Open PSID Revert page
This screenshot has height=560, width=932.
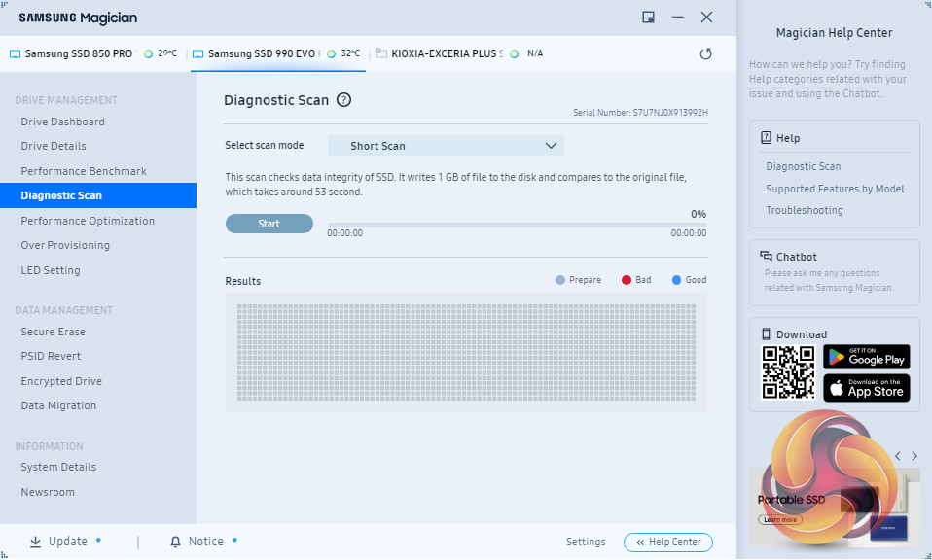tap(51, 356)
